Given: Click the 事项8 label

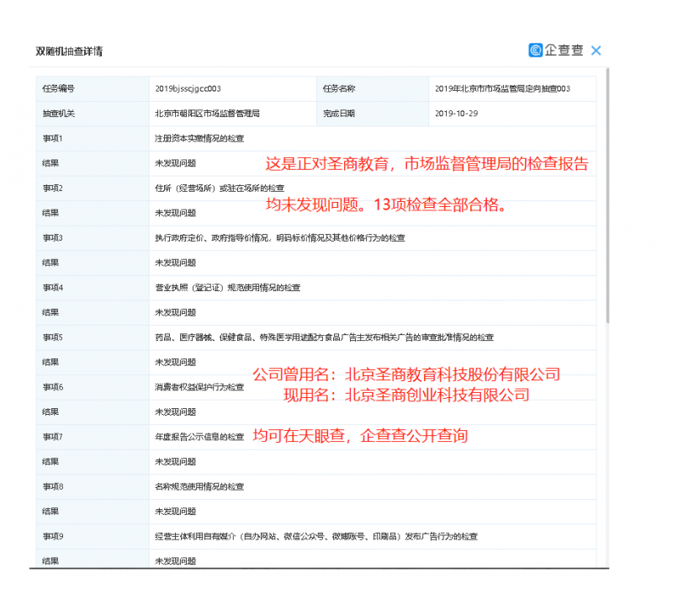Looking at the screenshot, I should click(x=52, y=487).
